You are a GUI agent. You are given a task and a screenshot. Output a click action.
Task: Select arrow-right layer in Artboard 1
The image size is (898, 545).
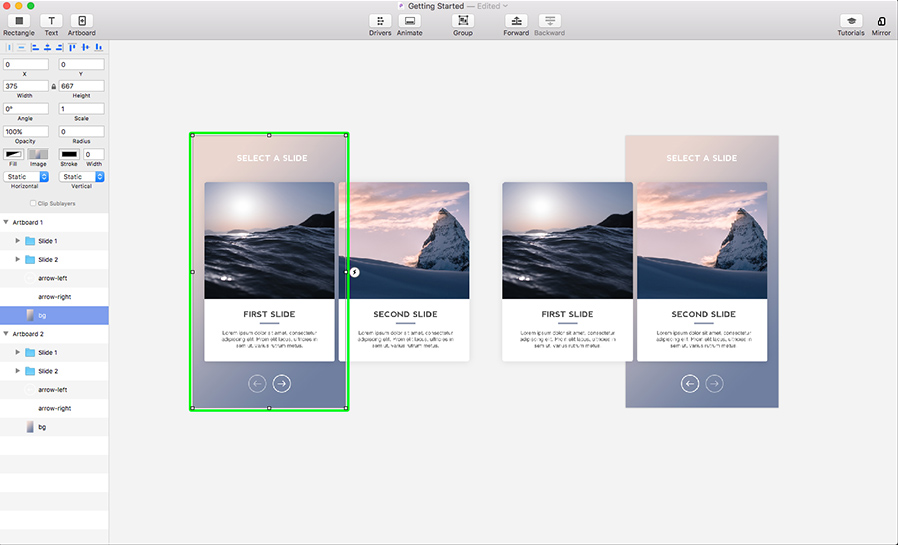pyautogui.click(x=54, y=297)
